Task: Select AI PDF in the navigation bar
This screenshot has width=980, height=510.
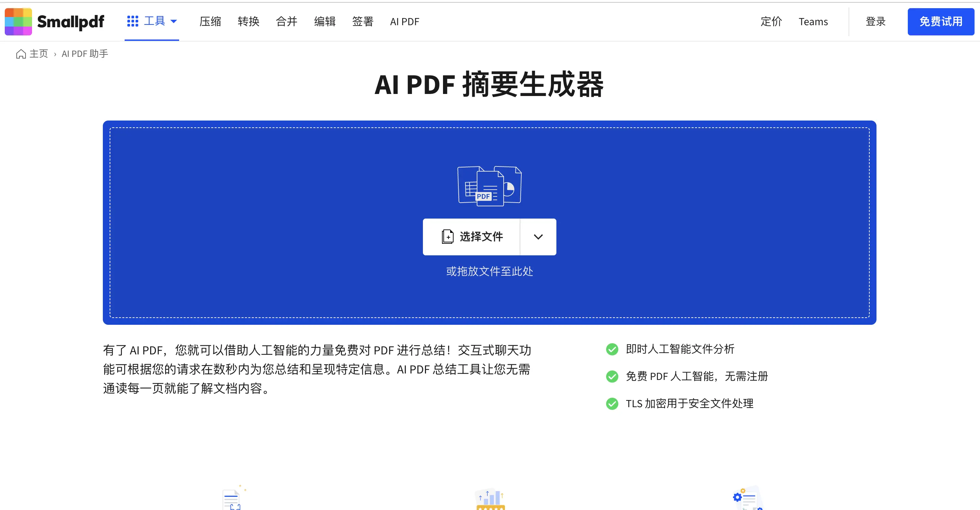Action: coord(405,22)
